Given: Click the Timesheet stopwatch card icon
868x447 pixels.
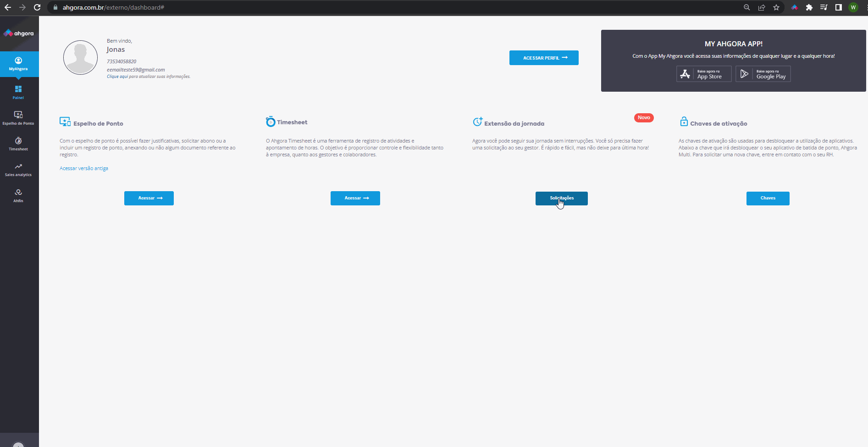Looking at the screenshot, I should pos(271,121).
